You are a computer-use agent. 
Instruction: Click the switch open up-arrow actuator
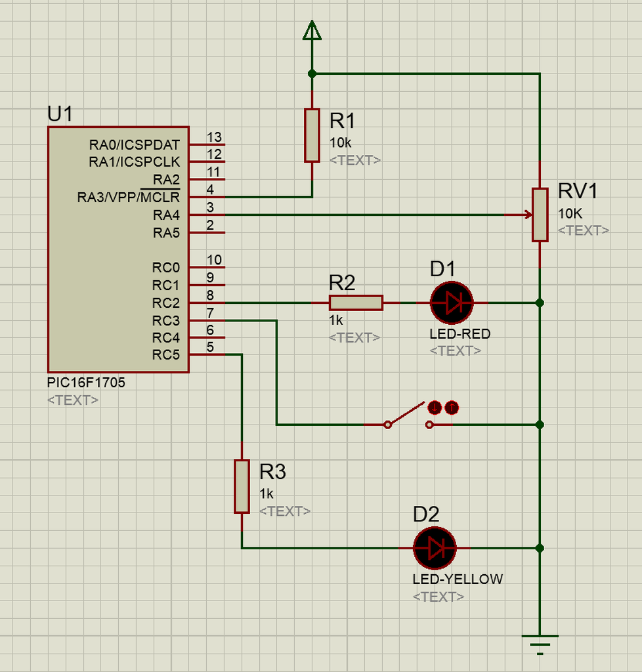[452, 408]
